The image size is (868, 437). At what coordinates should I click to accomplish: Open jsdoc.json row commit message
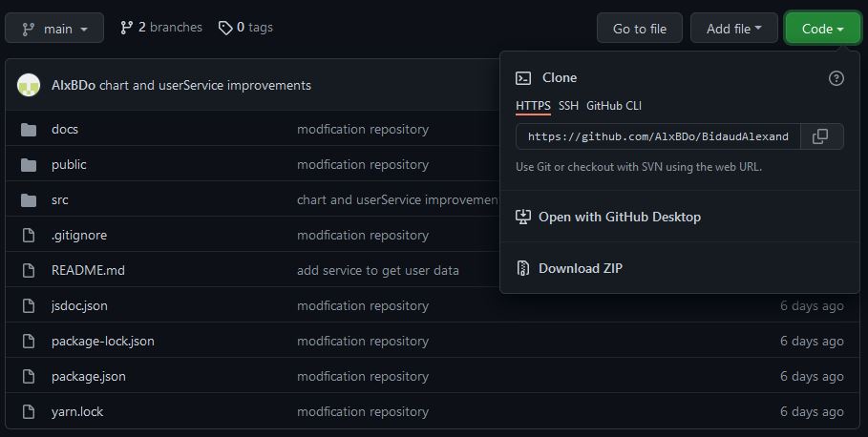click(363, 306)
